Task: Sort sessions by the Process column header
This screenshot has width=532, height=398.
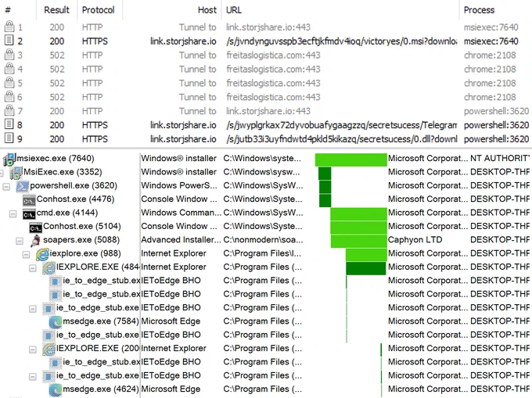Action: point(479,10)
